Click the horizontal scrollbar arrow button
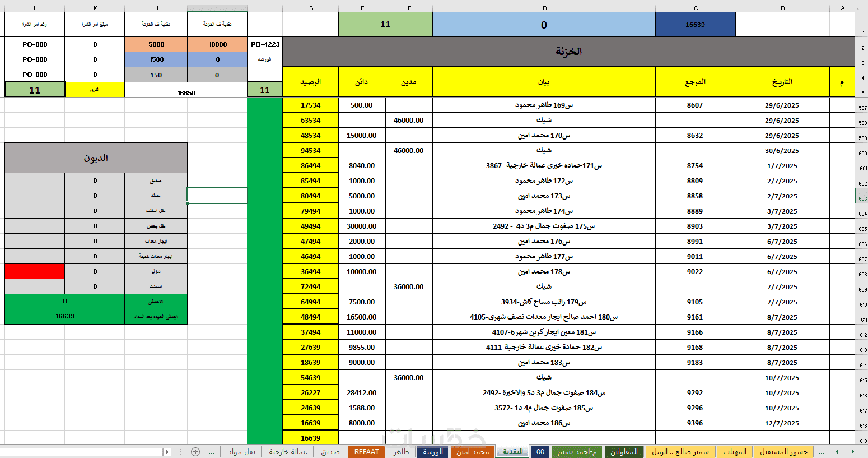868x458 pixels. (167, 452)
